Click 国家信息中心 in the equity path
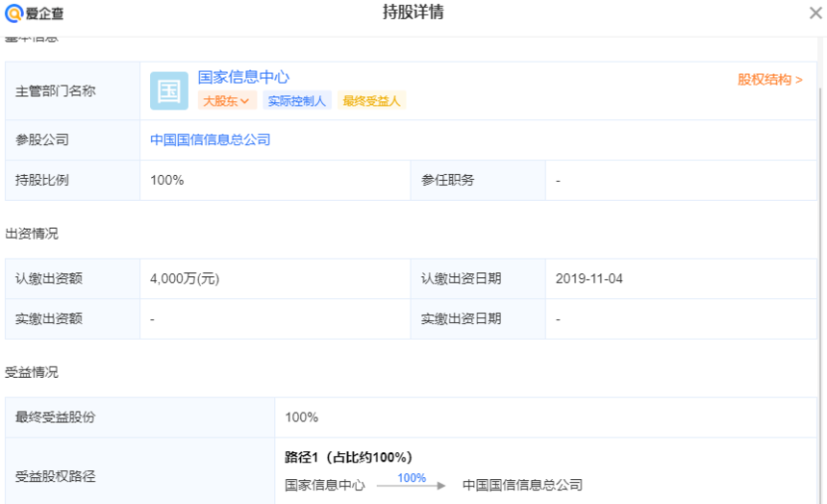The height and width of the screenshot is (504, 827). click(x=325, y=485)
